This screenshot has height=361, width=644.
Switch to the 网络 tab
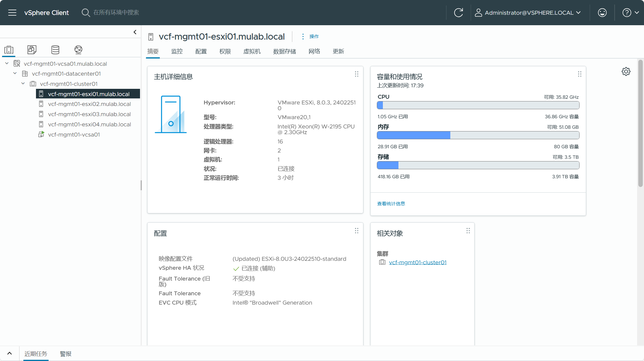tap(314, 51)
